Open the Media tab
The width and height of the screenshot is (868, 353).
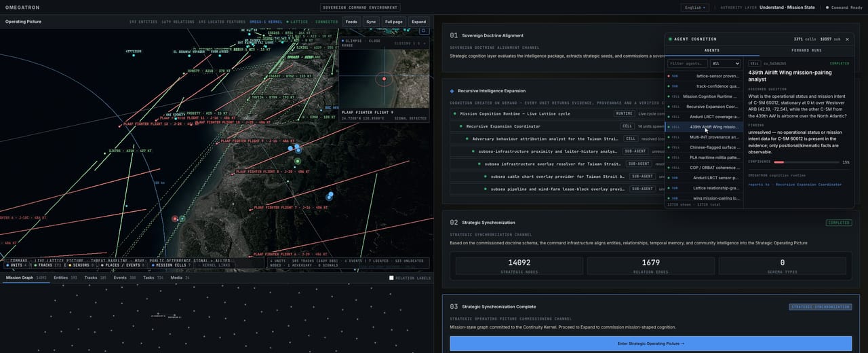(180, 278)
